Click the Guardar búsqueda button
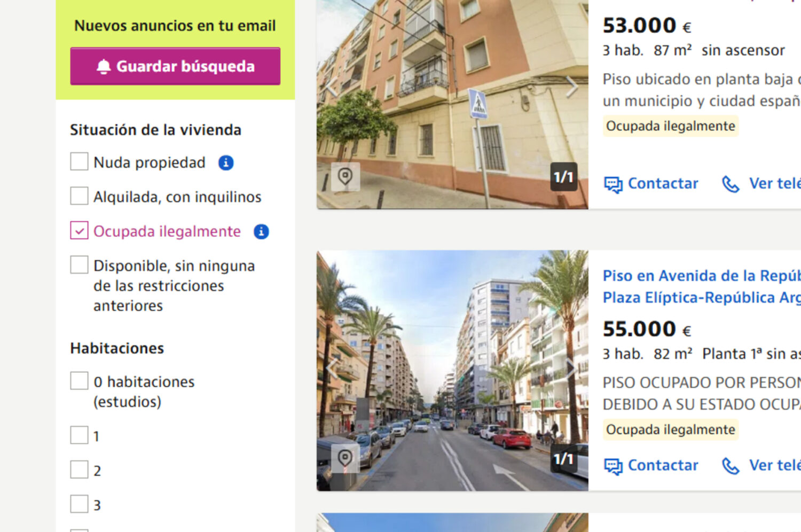The image size is (801, 532). point(175,66)
